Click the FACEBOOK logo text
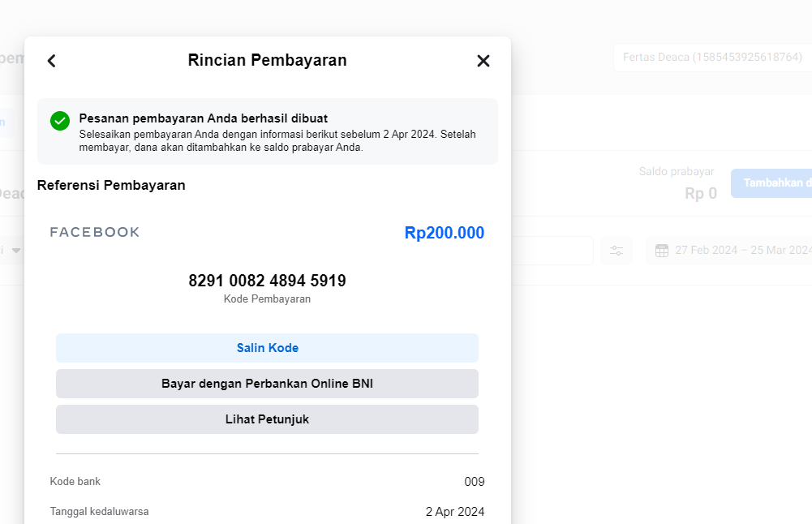 pyautogui.click(x=95, y=232)
